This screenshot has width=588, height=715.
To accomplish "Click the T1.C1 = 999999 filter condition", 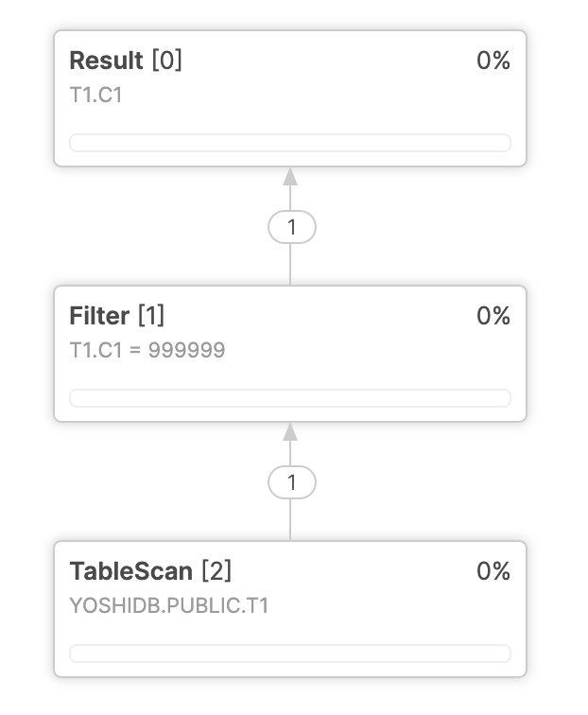I will click(x=147, y=351).
